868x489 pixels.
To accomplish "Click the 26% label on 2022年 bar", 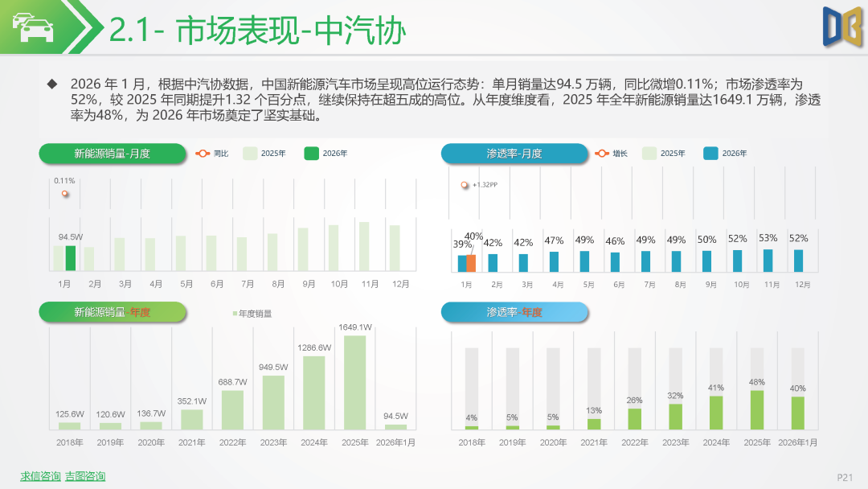I will click(634, 400).
